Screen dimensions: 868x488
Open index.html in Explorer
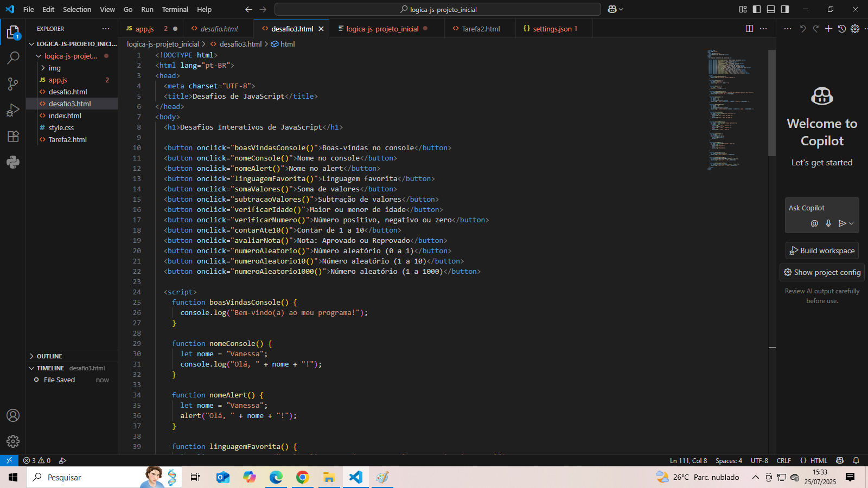pyautogui.click(x=72, y=115)
